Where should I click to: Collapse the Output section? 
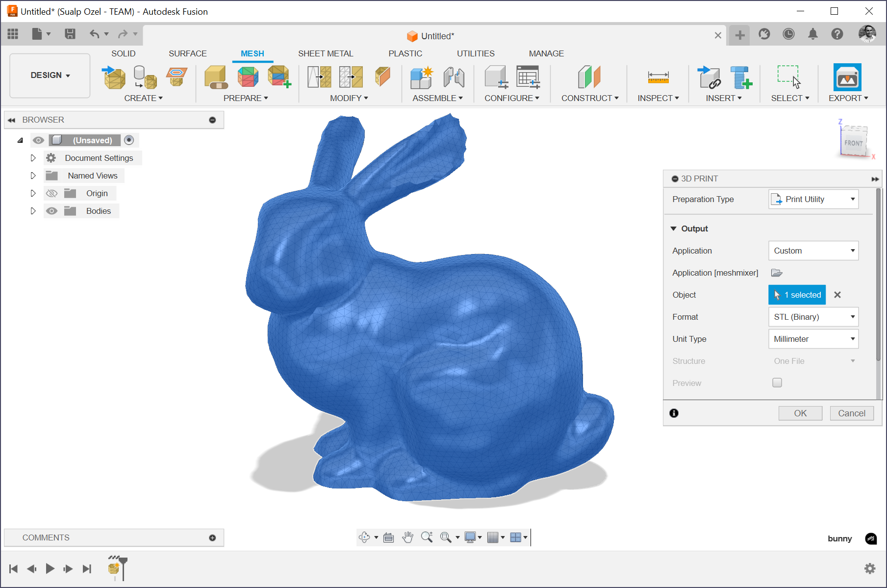(x=674, y=229)
